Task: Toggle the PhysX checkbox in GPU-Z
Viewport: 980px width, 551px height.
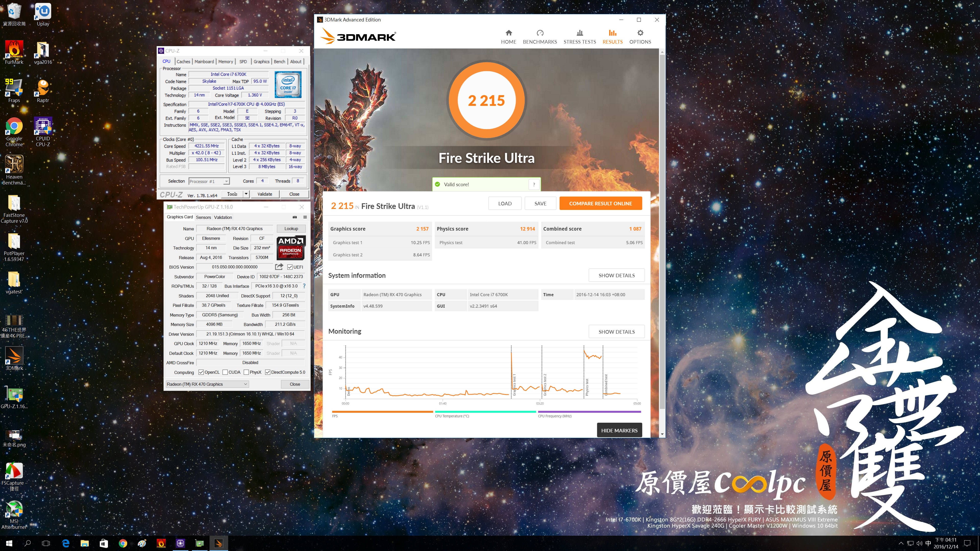Action: coord(246,372)
